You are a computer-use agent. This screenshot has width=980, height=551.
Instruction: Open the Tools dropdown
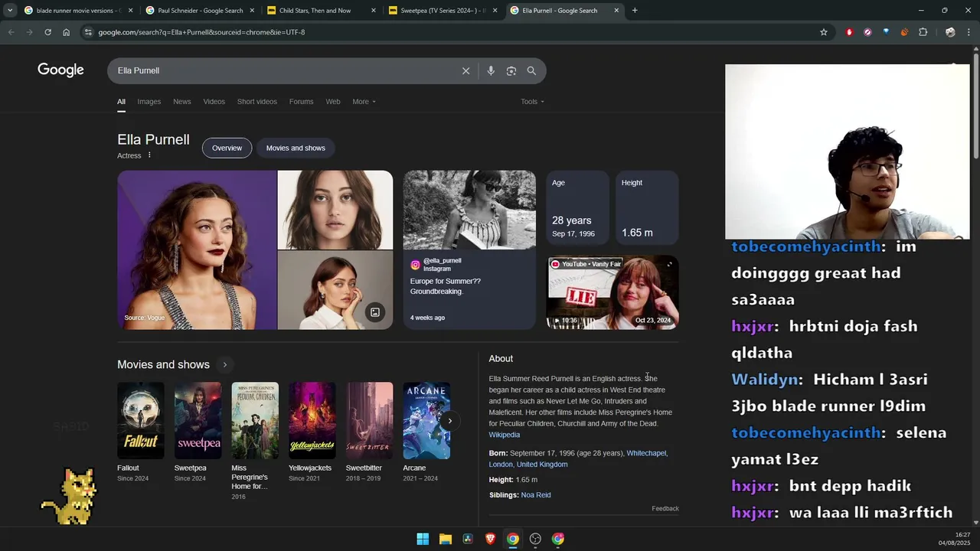(532, 102)
